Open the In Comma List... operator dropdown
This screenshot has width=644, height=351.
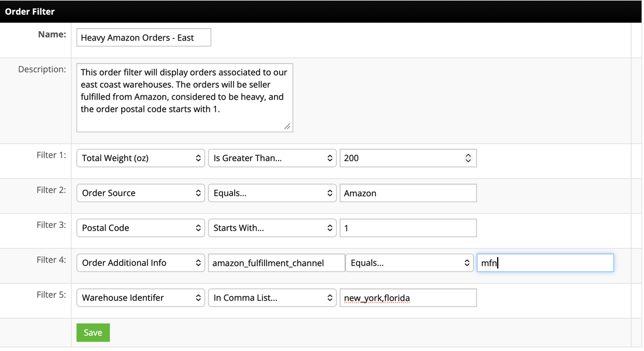272,298
